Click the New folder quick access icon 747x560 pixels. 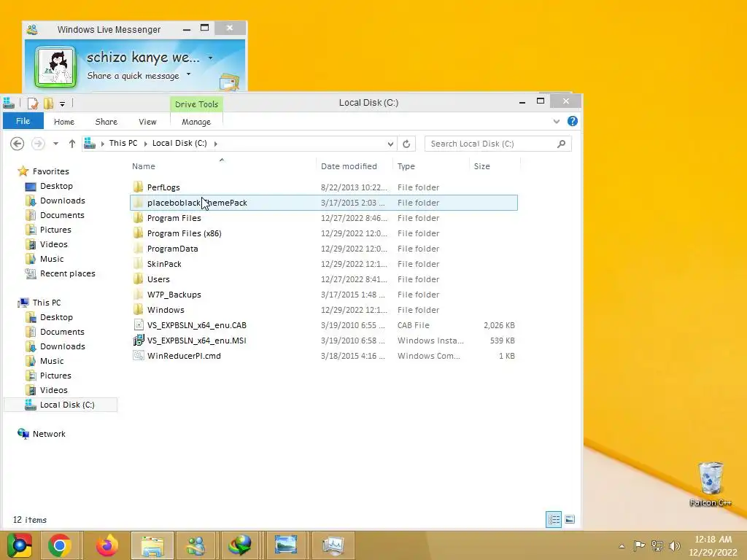(49, 103)
